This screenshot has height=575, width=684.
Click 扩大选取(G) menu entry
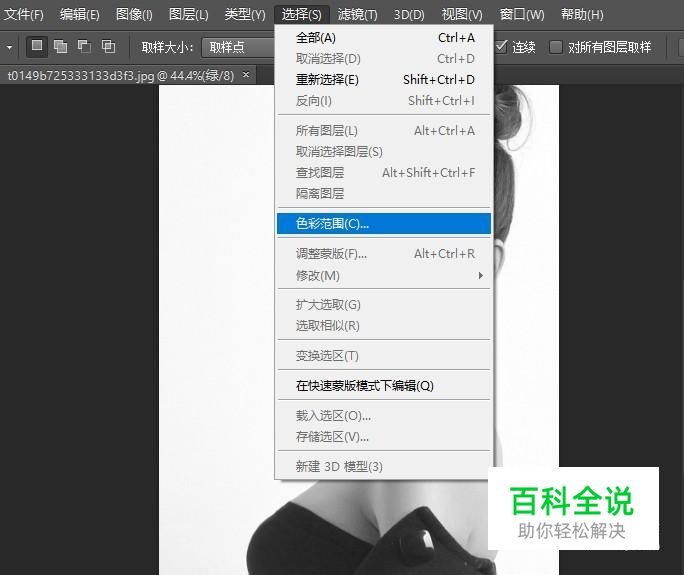384,305
